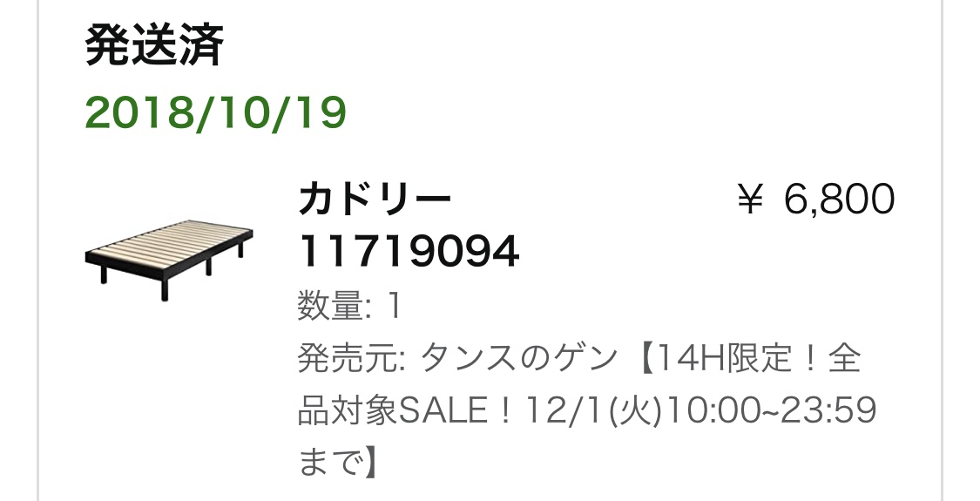Viewport: 980px width, 501px height.
Task: Open the カドリー product title
Action: tap(375, 199)
